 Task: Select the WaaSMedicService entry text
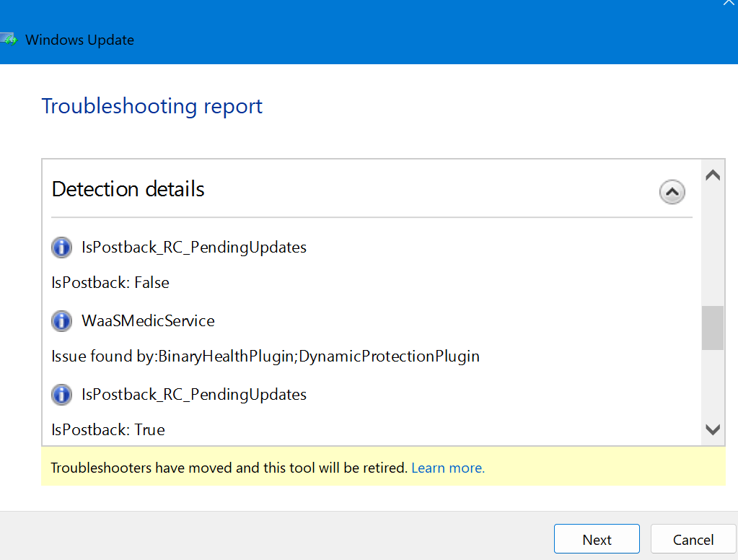149,321
